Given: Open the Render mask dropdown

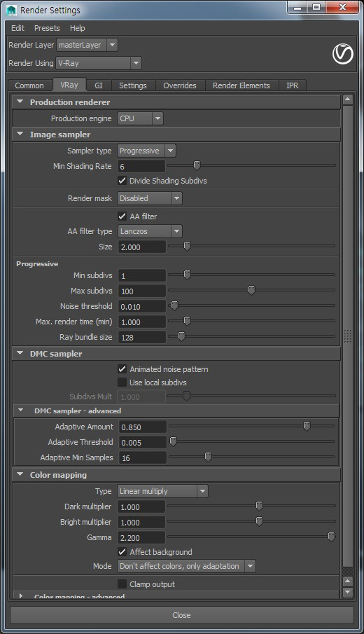Looking at the screenshot, I should 150,198.
